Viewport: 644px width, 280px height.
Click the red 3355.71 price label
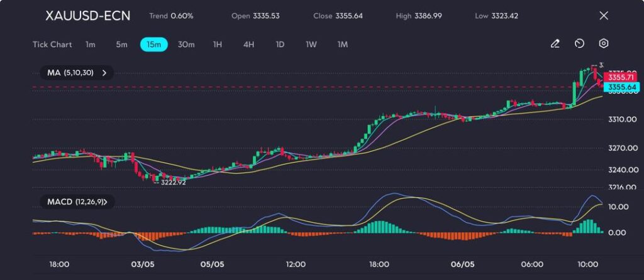[x=620, y=77]
